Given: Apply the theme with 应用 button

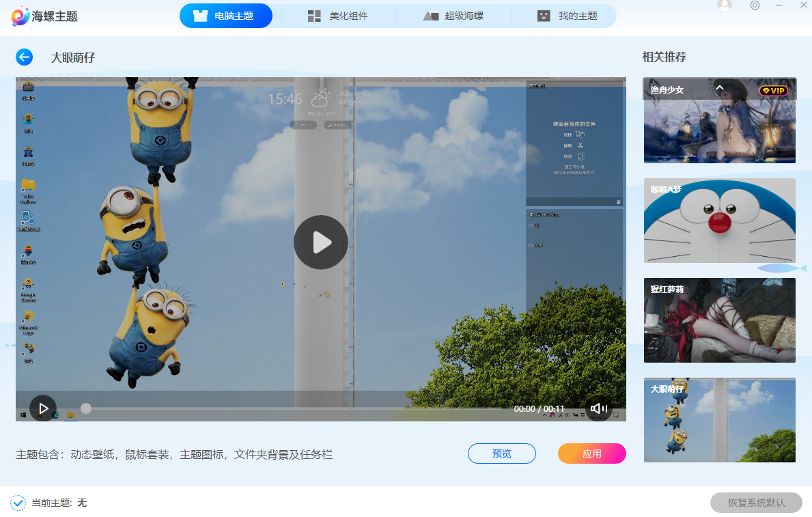Looking at the screenshot, I should pyautogui.click(x=591, y=453).
